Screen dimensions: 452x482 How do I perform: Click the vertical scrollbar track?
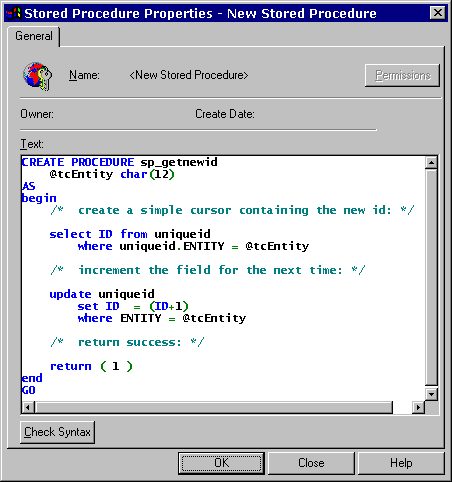click(431, 278)
